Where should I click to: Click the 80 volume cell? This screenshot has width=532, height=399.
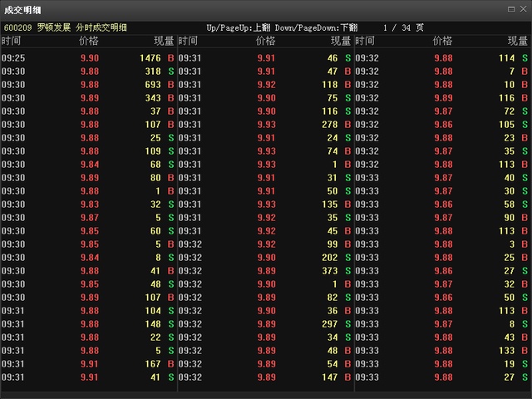pos(155,178)
